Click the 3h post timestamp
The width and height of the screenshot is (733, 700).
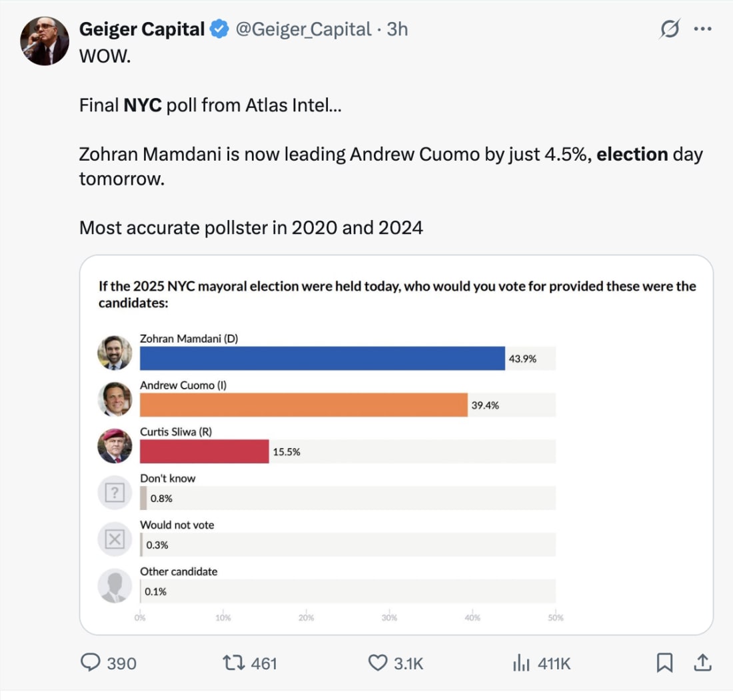[x=397, y=29]
